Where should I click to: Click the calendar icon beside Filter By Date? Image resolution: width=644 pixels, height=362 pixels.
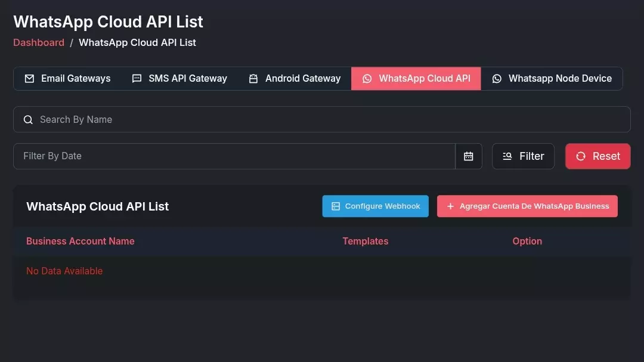click(469, 156)
